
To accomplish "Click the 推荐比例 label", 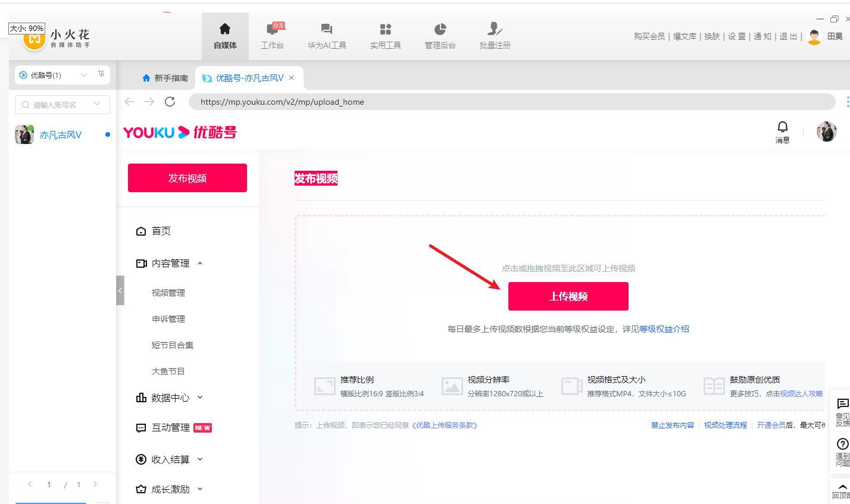I will pyautogui.click(x=357, y=380).
